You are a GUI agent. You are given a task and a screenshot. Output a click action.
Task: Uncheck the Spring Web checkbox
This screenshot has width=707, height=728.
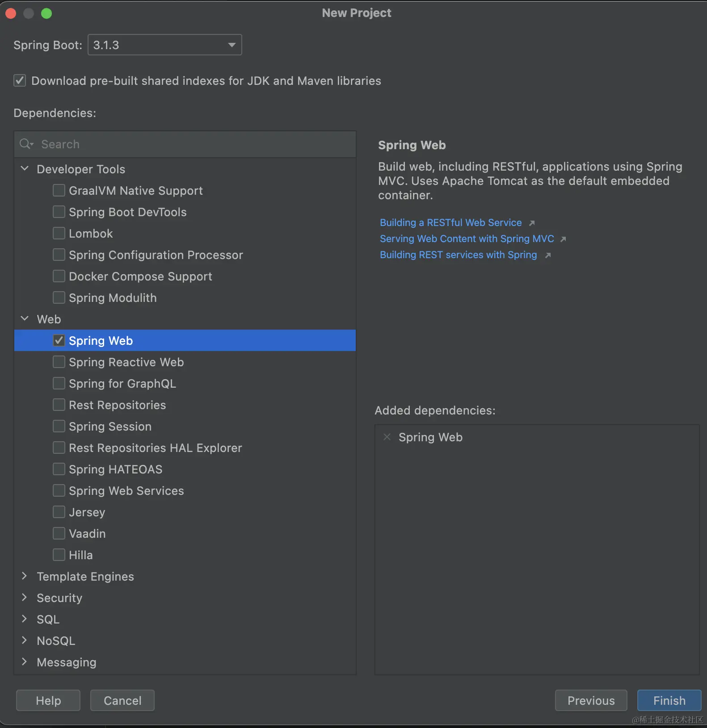(x=59, y=341)
